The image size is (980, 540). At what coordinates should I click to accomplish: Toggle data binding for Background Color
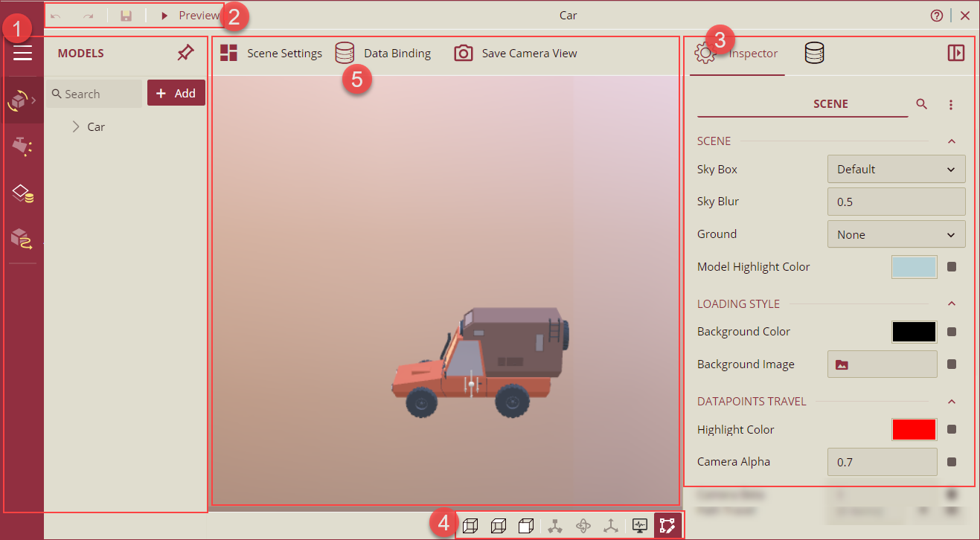click(x=952, y=331)
